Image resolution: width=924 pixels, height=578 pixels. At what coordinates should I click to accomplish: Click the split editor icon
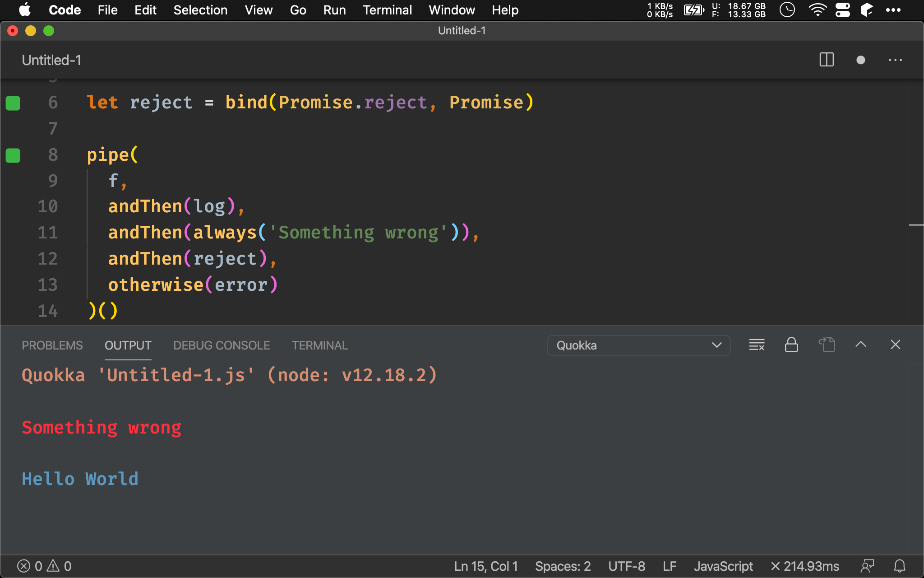point(827,61)
